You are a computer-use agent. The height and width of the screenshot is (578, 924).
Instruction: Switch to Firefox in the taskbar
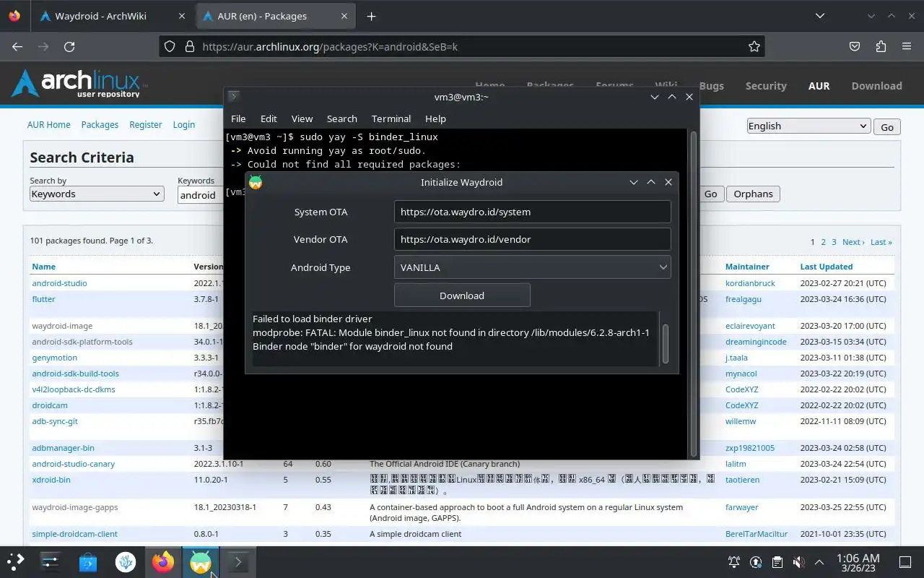(163, 561)
